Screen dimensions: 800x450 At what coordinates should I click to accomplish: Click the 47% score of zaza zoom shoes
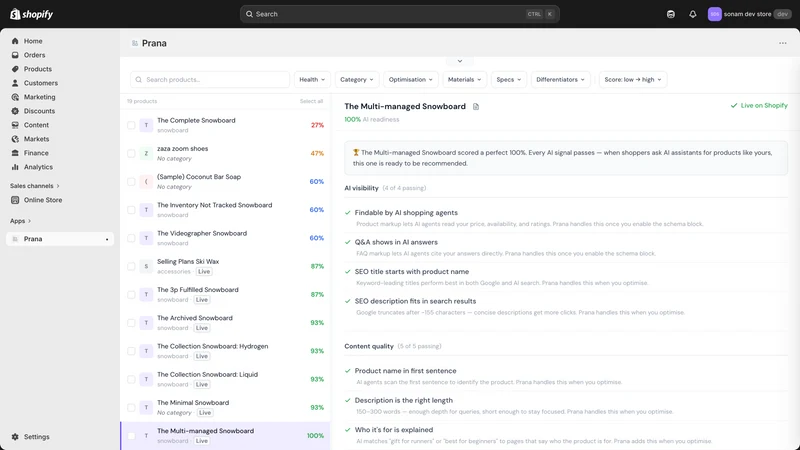317,154
